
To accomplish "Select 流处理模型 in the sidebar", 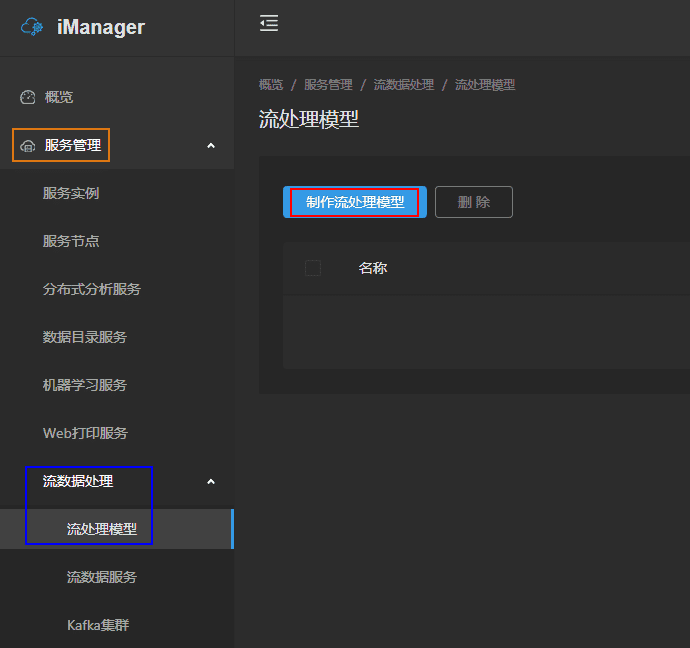I will coord(102,529).
